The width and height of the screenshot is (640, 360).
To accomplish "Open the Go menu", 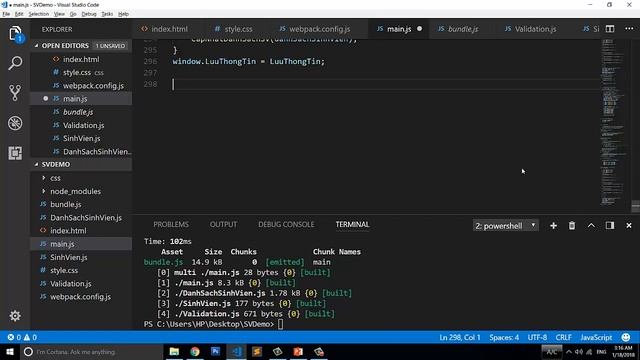I will (x=73, y=14).
